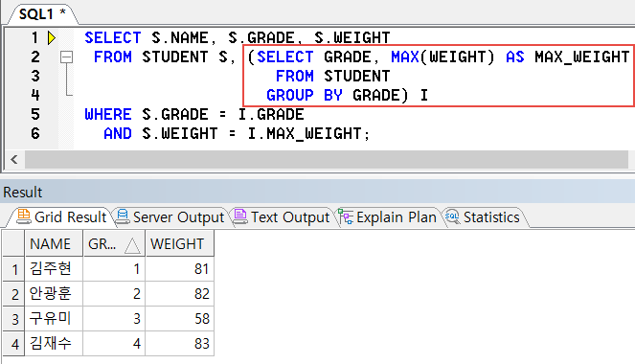Click the weight cell 82
635x364 pixels.
pos(179,294)
